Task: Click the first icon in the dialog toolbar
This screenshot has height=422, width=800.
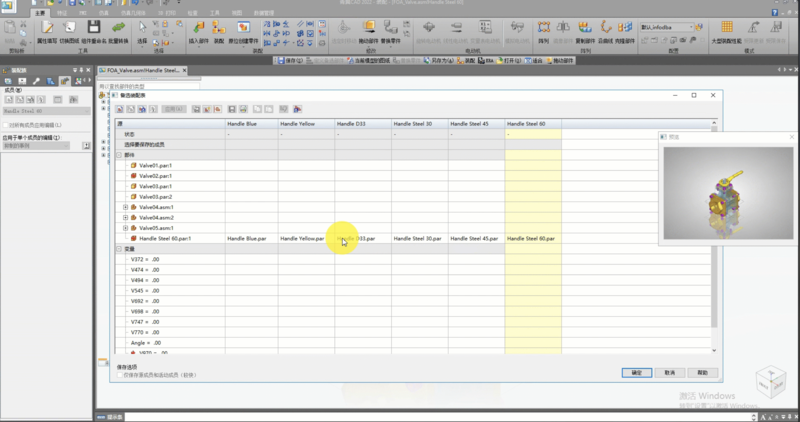Action: tap(120, 108)
